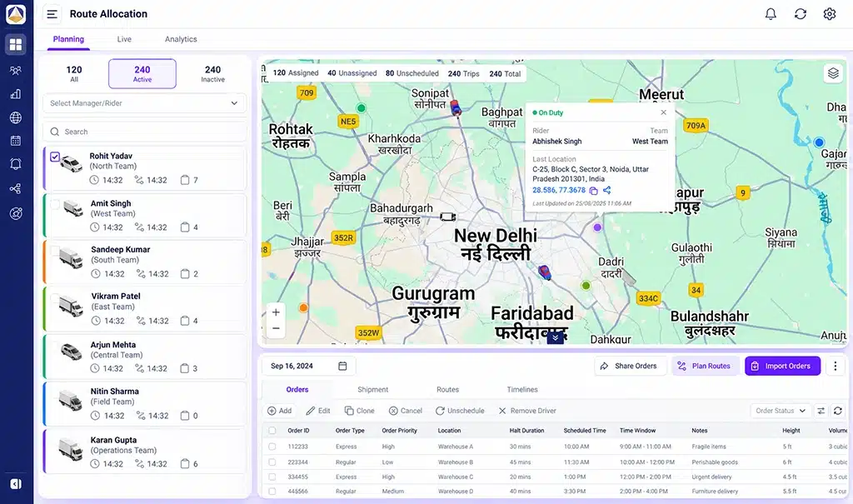Collapse the sidebar with bottom panel icon
The image size is (853, 504).
[16, 484]
